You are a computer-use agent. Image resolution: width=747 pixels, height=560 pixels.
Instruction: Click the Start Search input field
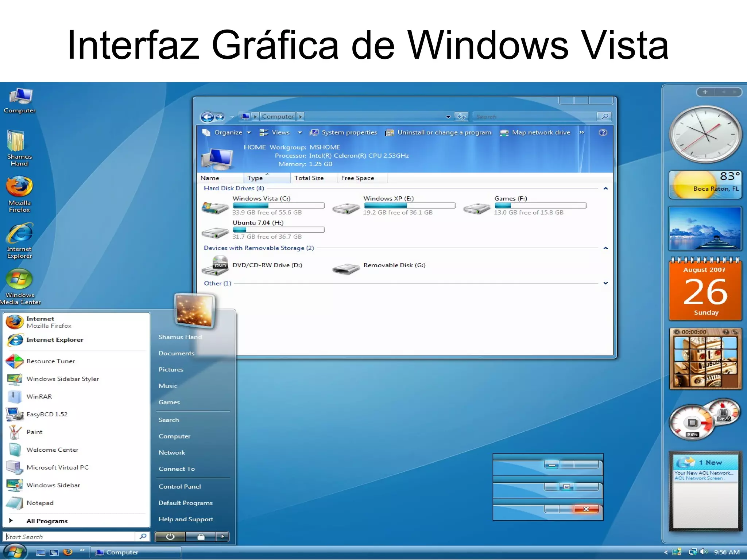[x=69, y=537]
